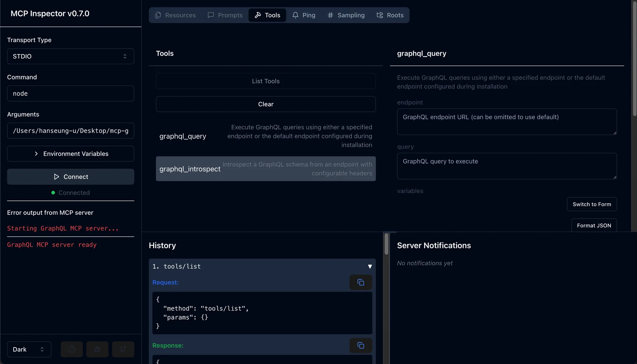Image resolution: width=637 pixels, height=364 pixels.
Task: Open the GitHub repository icon
Action: click(x=123, y=349)
